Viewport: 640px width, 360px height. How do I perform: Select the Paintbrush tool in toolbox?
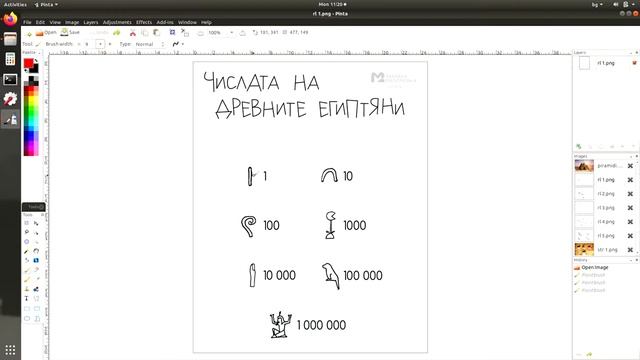tap(27, 270)
